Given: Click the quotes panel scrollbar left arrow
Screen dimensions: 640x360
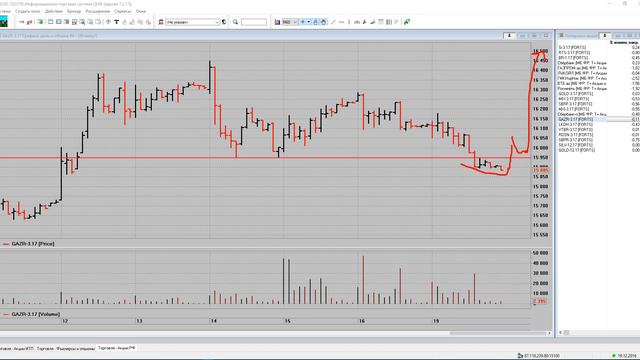Looking at the screenshot, I should [x=560, y=333].
